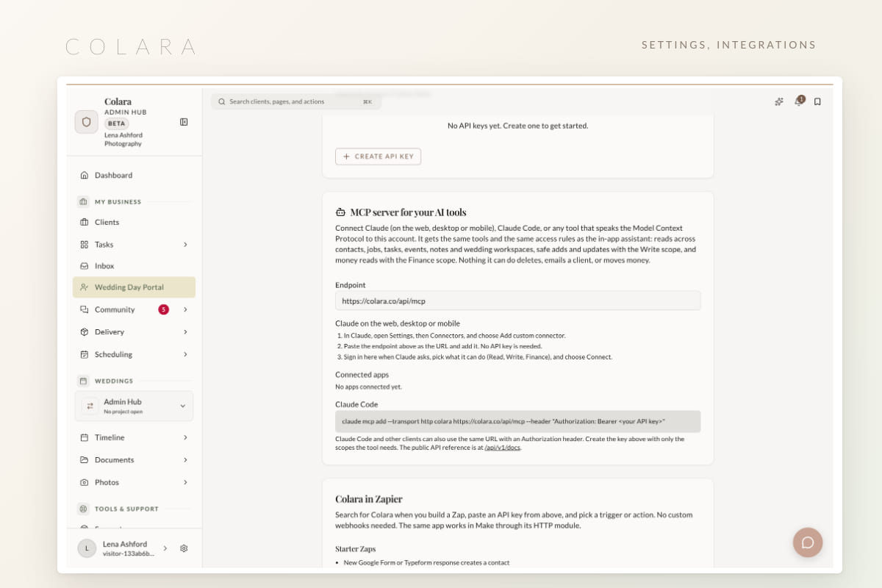
Task: Follow the /api/v1/docs link
Action: pos(503,447)
